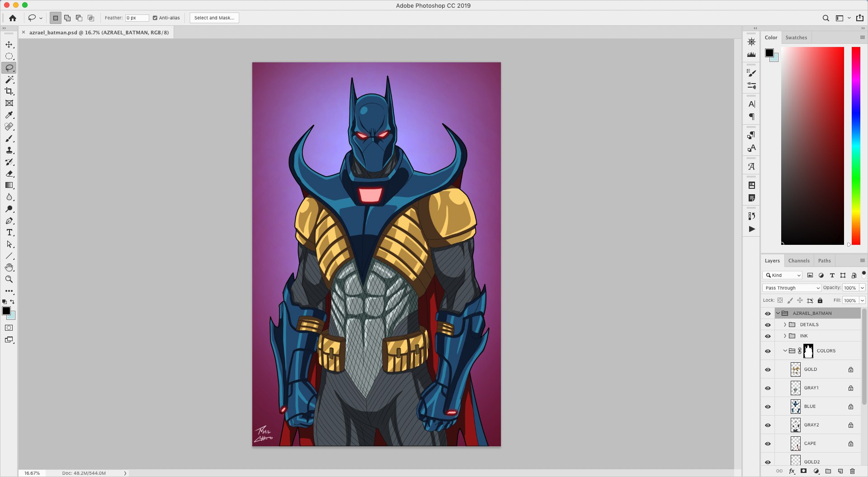
Task: Select the Pen tool
Action: tap(9, 220)
